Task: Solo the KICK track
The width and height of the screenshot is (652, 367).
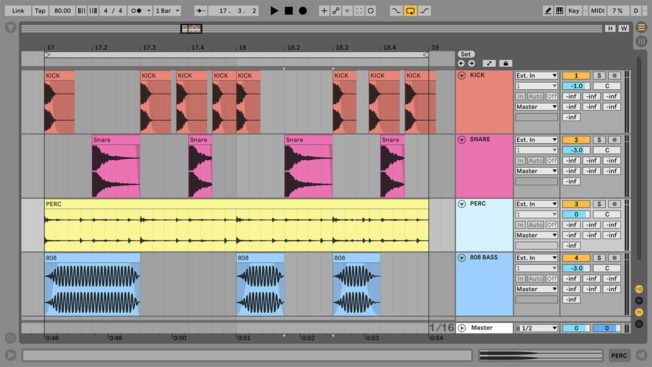Action: 599,76
